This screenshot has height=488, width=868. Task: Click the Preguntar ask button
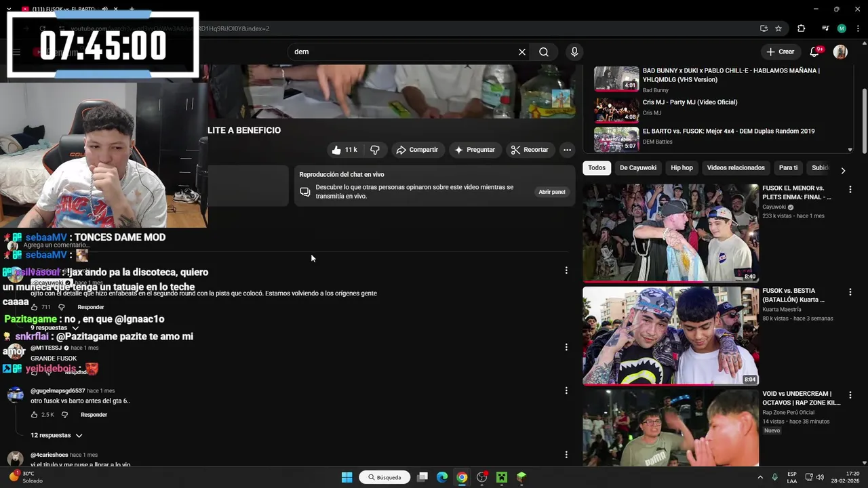coord(475,150)
